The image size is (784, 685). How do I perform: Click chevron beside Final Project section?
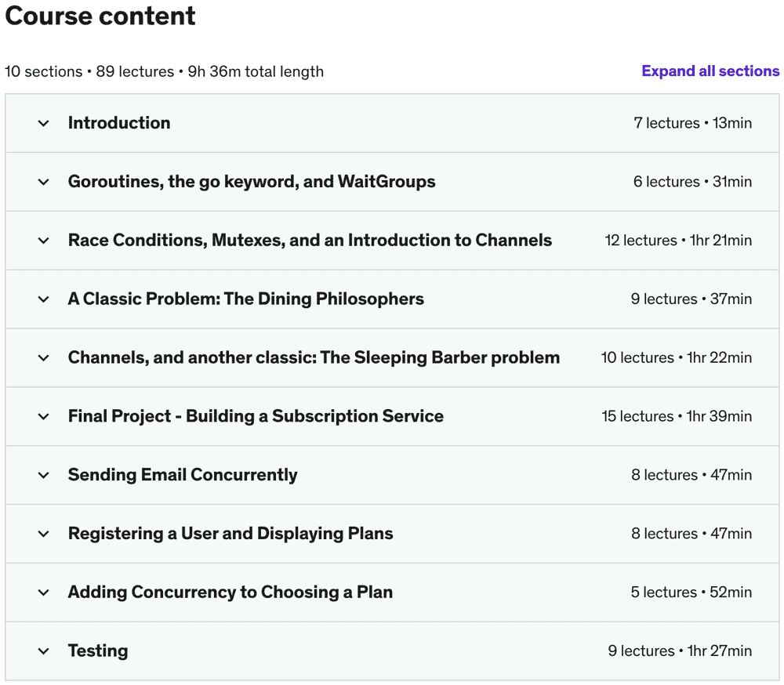[x=44, y=416]
